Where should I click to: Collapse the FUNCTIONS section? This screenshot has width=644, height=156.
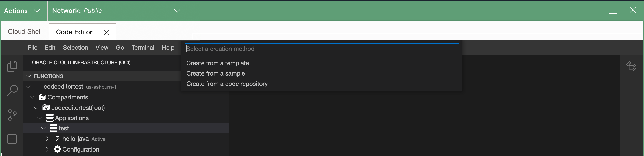coord(29,76)
